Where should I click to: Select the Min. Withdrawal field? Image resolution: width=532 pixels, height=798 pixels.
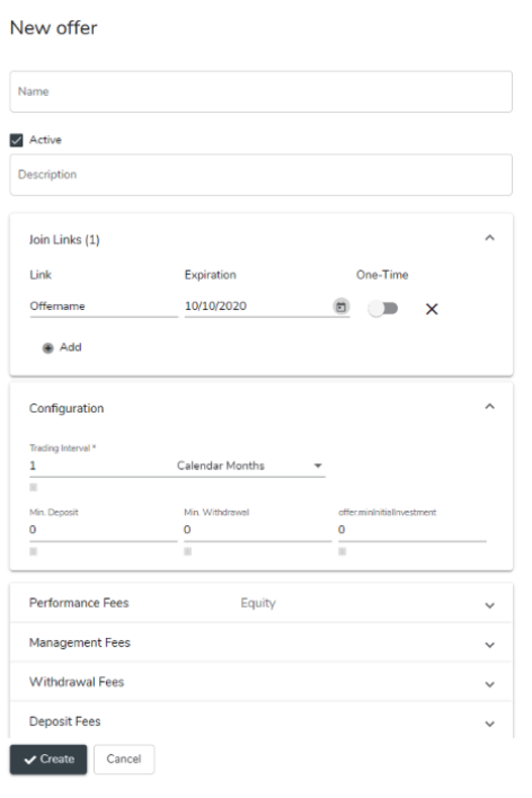point(257,530)
